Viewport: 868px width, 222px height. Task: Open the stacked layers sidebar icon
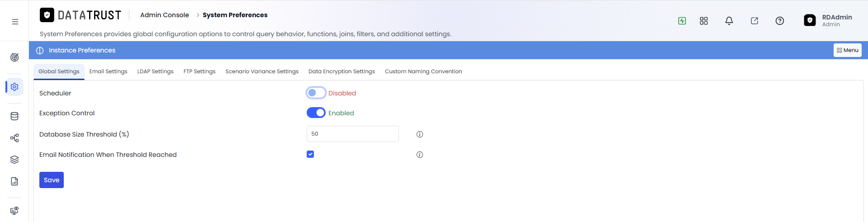14,160
